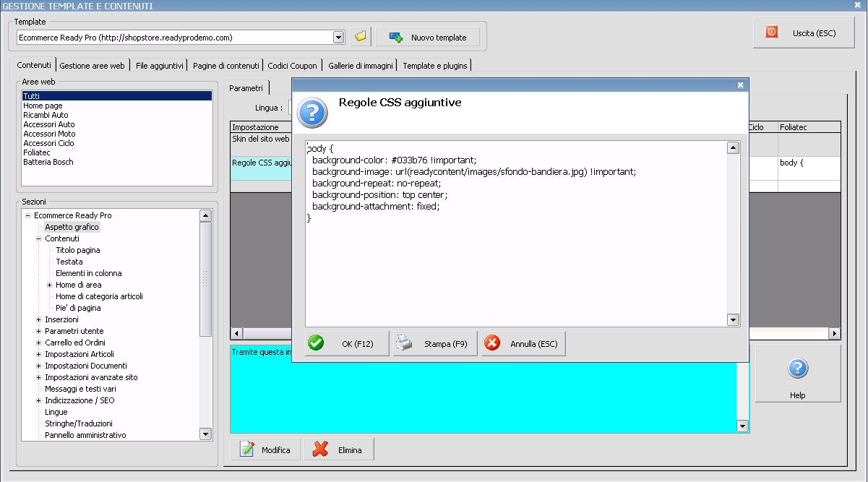Click the description panel scroll down arrow
868x482 pixels.
click(742, 426)
